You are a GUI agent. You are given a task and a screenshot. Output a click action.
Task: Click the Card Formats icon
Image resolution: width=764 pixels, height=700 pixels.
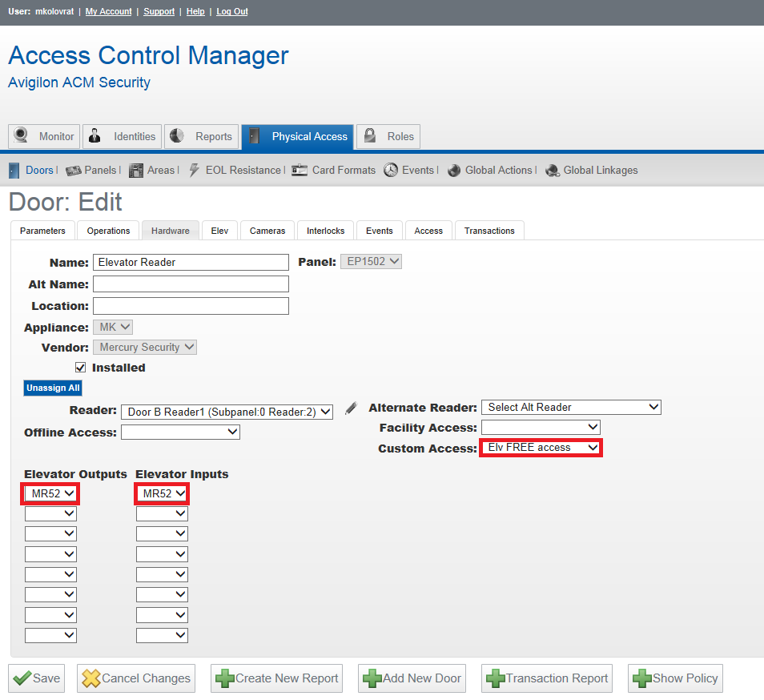[300, 170]
